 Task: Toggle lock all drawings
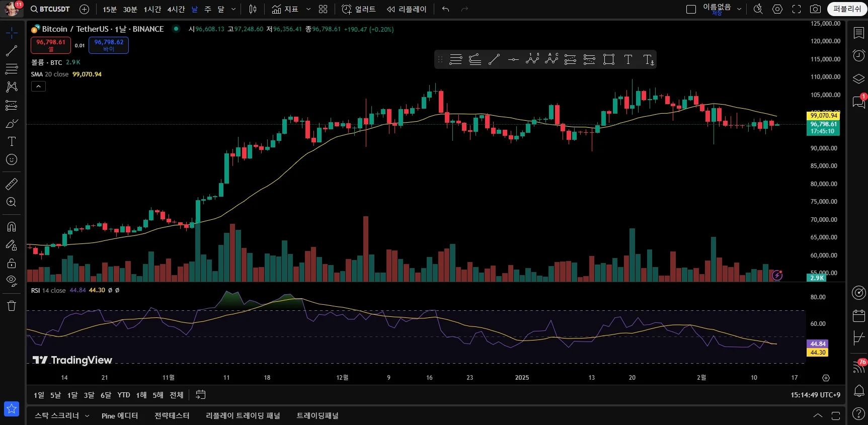point(12,263)
